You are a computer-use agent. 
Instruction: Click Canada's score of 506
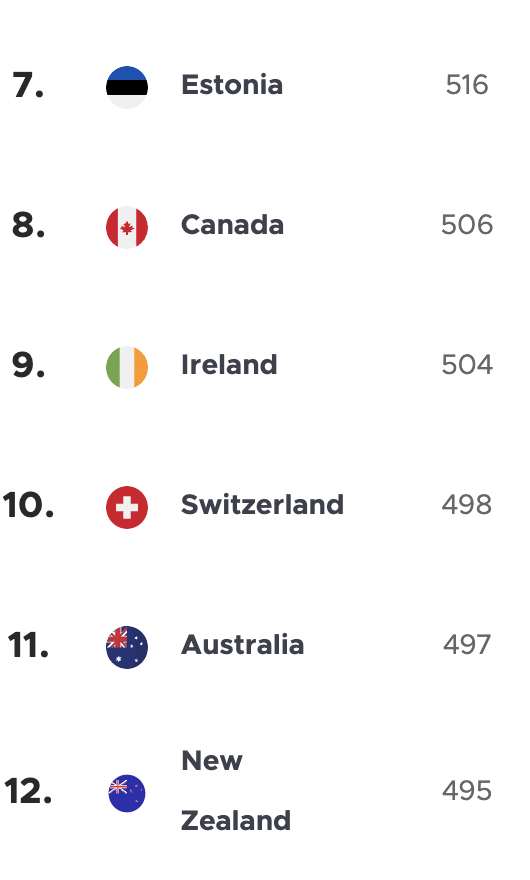[x=467, y=225]
